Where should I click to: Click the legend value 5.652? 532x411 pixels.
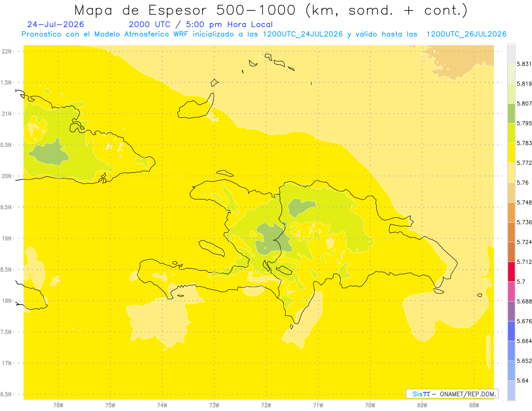[x=524, y=360]
